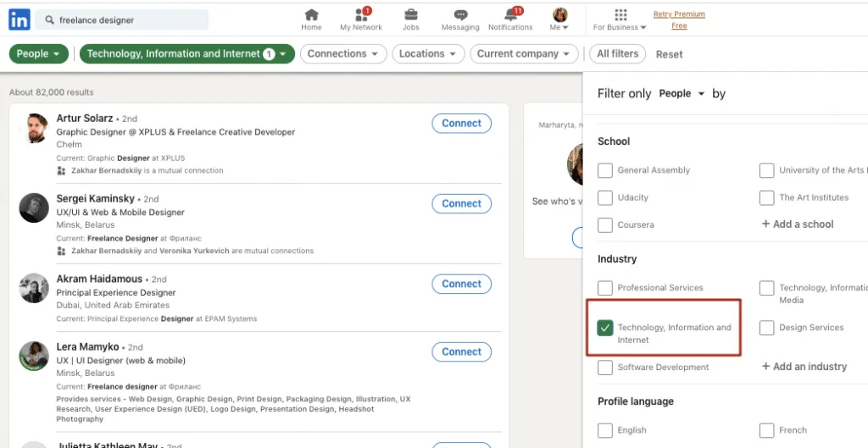Viewport: 868px width, 448px height.
Task: Expand the Connections filter
Action: coord(343,53)
